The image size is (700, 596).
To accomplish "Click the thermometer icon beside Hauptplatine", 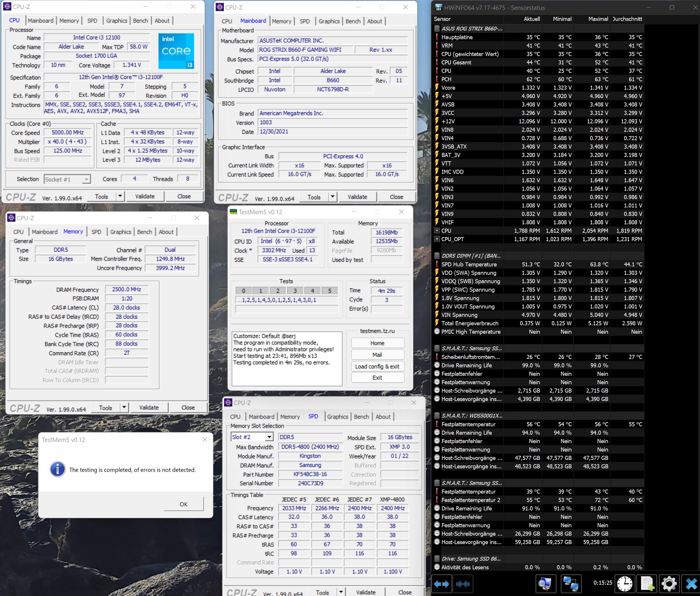I will tap(437, 37).
